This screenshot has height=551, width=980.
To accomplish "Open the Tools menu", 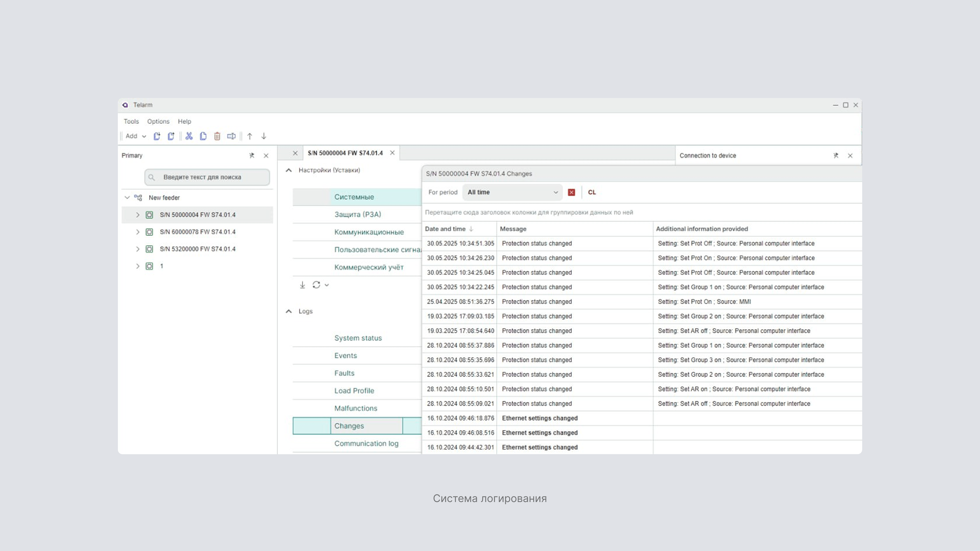I will click(x=131, y=121).
